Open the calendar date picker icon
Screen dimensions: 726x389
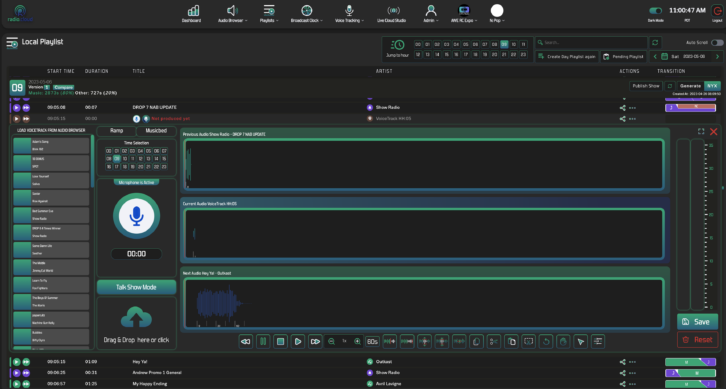[x=664, y=56]
